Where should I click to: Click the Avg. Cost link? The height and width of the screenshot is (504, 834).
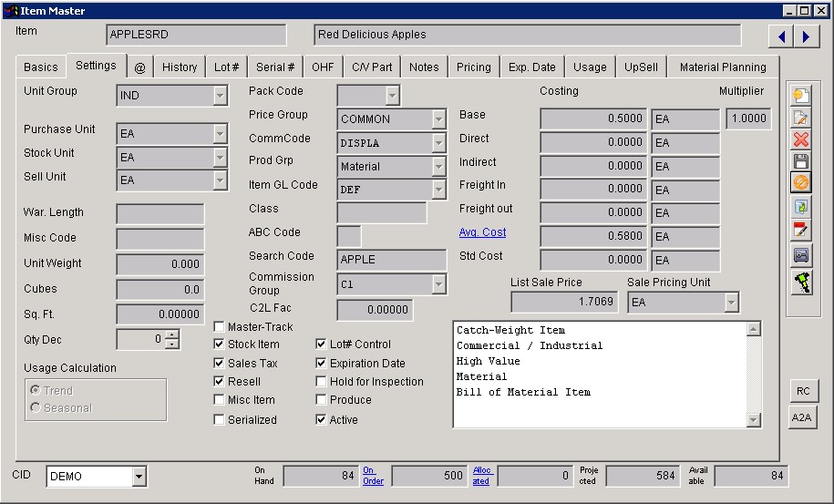pos(482,232)
